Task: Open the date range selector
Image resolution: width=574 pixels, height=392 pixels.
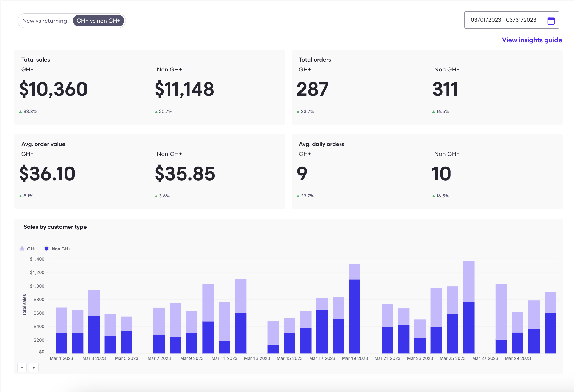Action: 512,20
